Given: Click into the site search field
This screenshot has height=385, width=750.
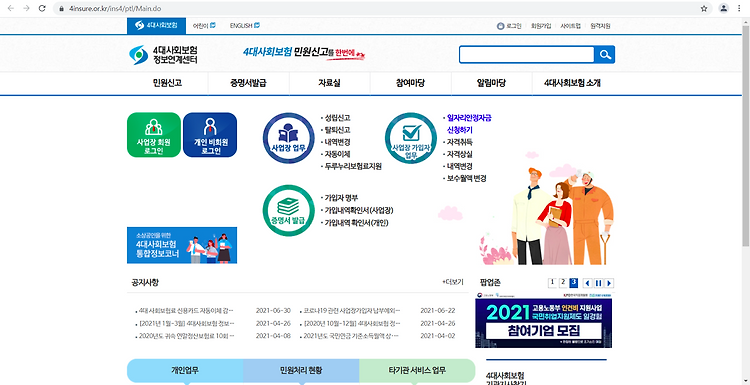Looking at the screenshot, I should [527, 55].
